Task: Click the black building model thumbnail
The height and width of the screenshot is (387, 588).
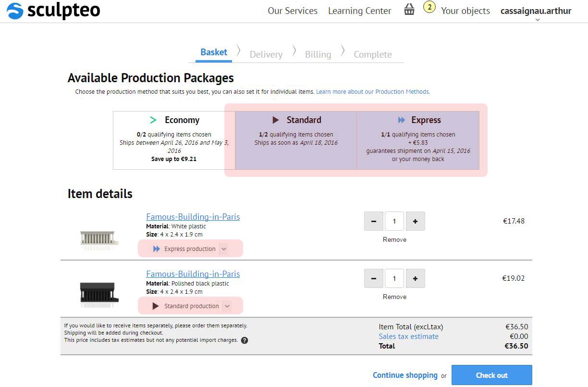Action: click(99, 294)
